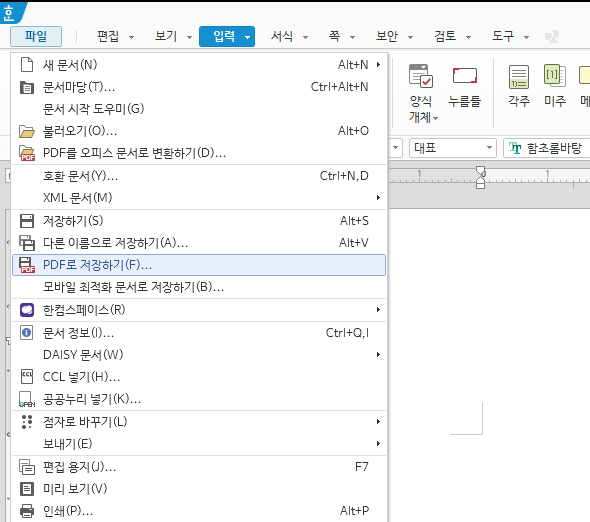The height and width of the screenshot is (522, 590).
Task: Open the 대표 language dropdown
Action: (x=453, y=148)
